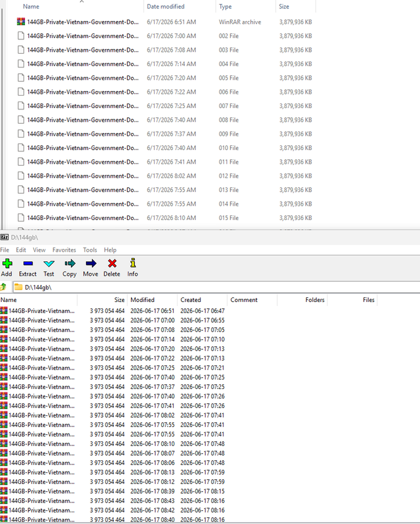Viewport: 420px width, 524px height.
Task: Click the date 6/17/2026 7:37 AM
Action: pyautogui.click(x=171, y=134)
